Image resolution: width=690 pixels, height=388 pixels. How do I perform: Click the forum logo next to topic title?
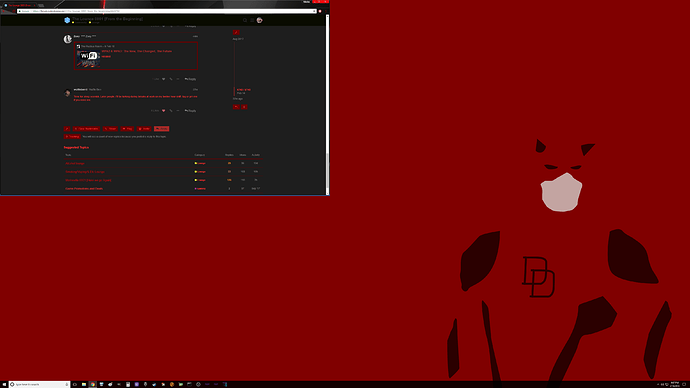click(x=67, y=20)
